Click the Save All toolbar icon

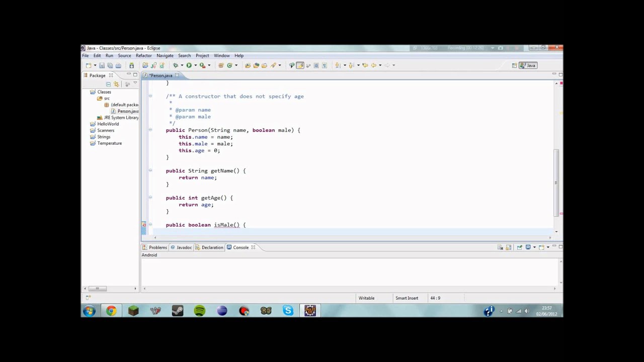110,65
